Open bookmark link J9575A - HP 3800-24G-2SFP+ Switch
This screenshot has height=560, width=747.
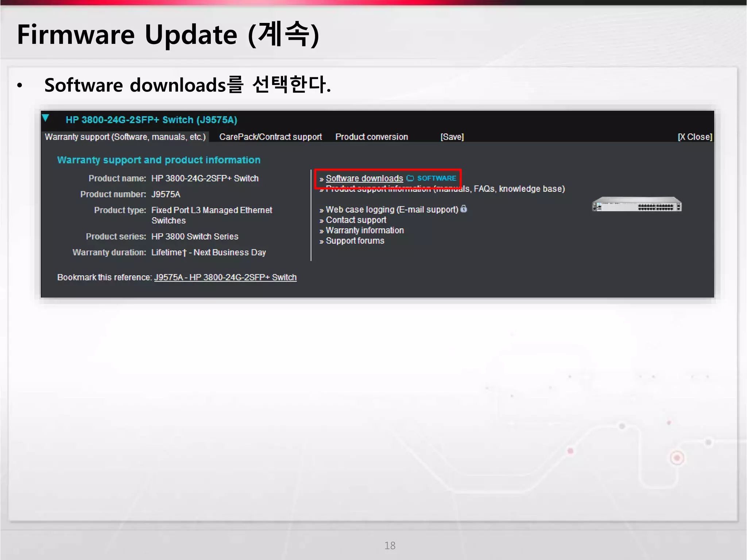tap(225, 277)
